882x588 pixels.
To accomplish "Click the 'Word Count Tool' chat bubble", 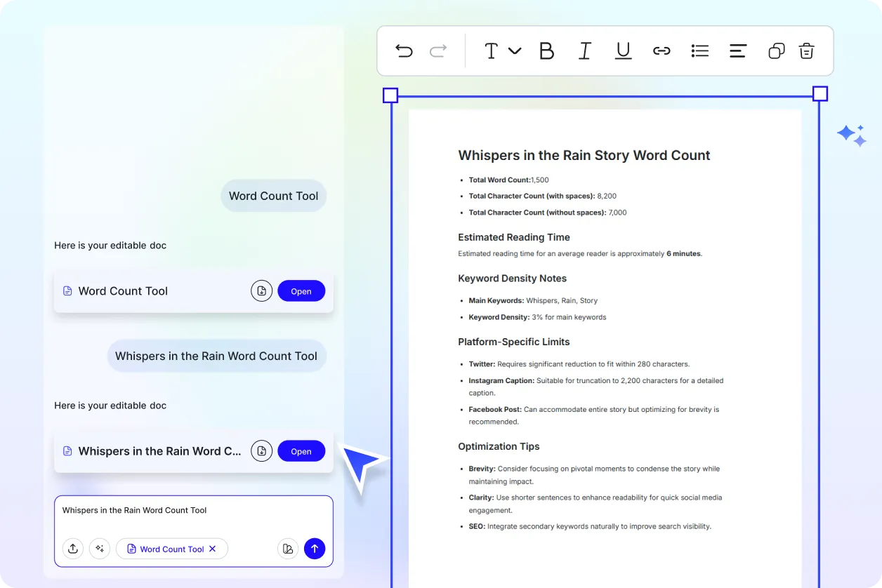I will tap(274, 196).
